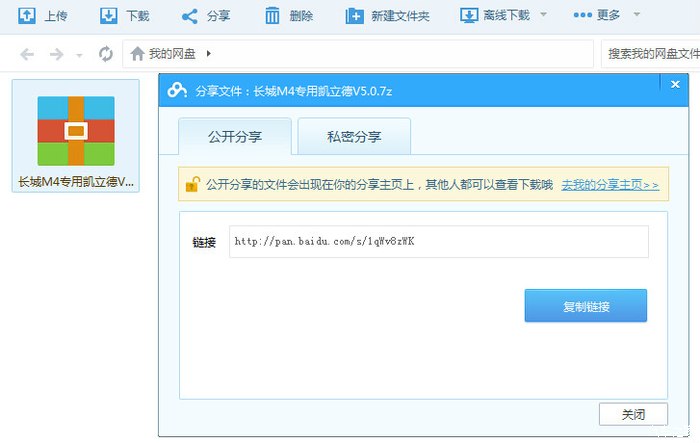Viewport: 700px width, 443px height.
Task: Open the 去我的分享主页 link
Action: 609,184
